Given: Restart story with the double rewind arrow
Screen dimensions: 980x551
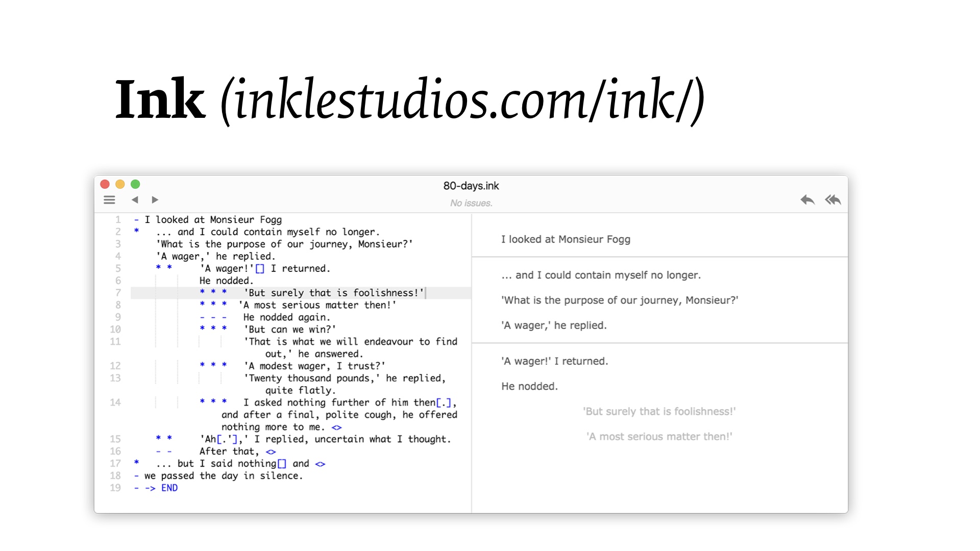Looking at the screenshot, I should [x=833, y=200].
